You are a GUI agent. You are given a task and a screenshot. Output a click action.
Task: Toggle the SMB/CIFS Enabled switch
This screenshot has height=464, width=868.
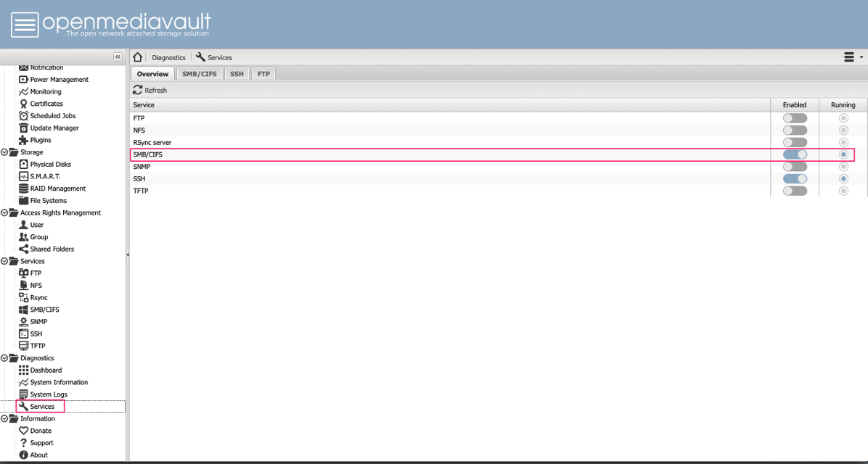(x=795, y=155)
